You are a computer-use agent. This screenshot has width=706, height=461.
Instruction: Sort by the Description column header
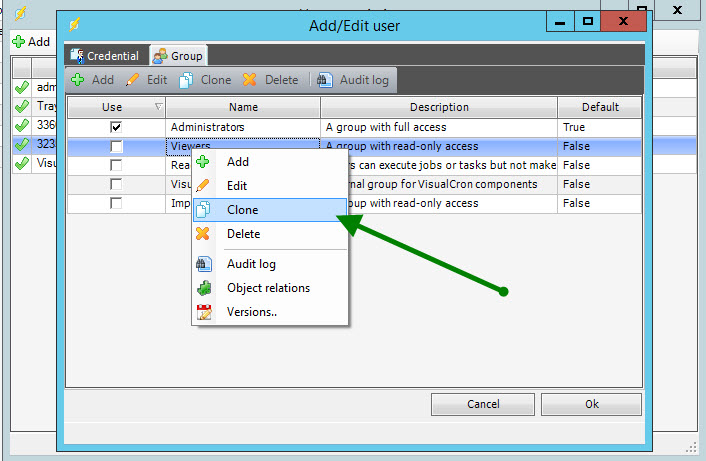click(438, 107)
